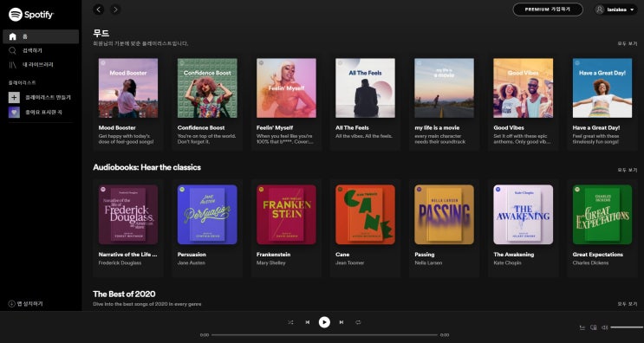The height and width of the screenshot is (343, 644).
Task: Mute with the volume speaker icon
Action: pyautogui.click(x=605, y=327)
